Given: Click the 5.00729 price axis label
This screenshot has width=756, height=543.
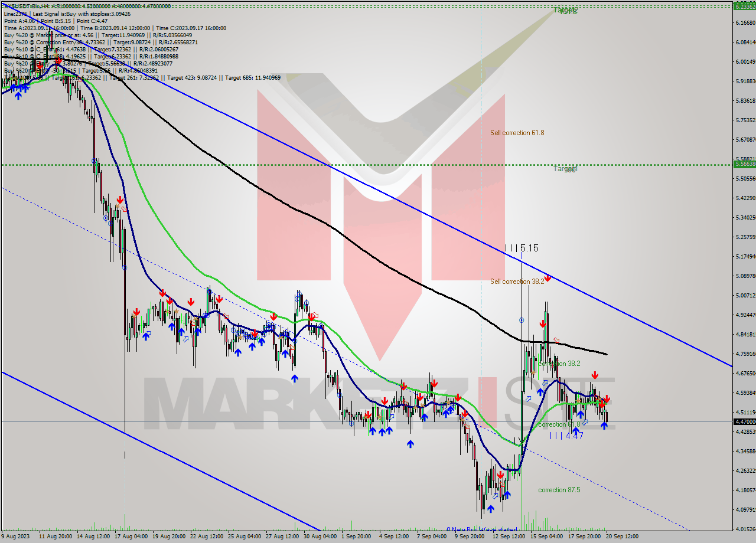Looking at the screenshot, I should pyautogui.click(x=745, y=295).
